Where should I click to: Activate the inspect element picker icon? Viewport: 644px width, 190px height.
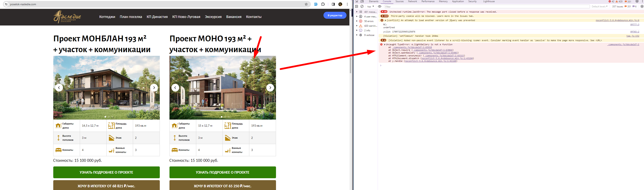tap(357, 2)
